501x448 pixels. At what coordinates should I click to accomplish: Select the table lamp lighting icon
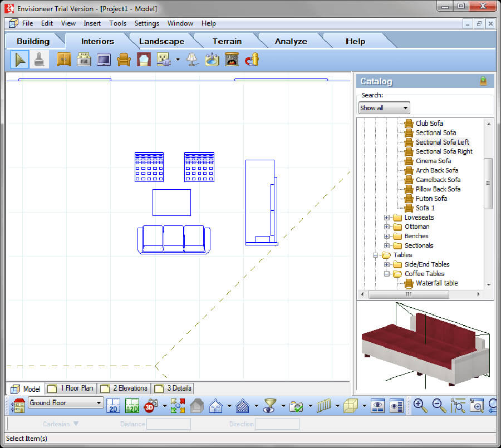[x=192, y=60]
